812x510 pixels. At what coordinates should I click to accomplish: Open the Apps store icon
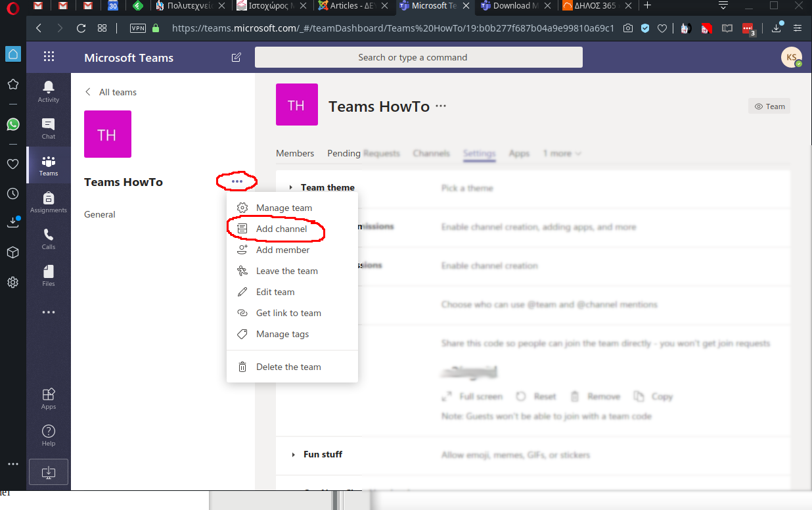(x=49, y=398)
